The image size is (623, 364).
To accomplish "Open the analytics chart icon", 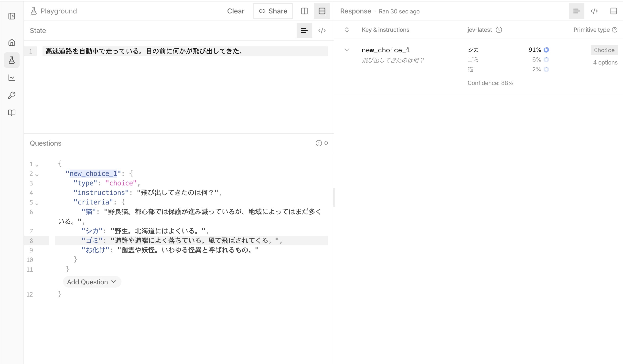I will point(12,78).
